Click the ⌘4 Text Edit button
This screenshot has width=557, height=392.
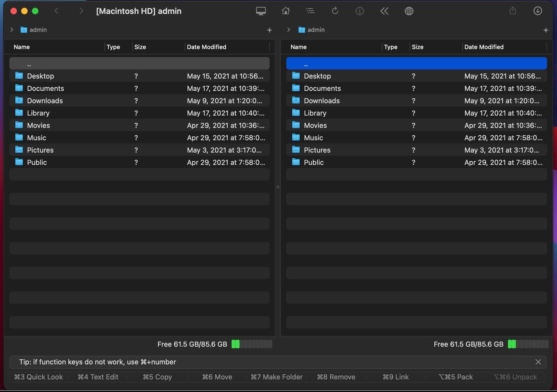pyautogui.click(x=98, y=377)
